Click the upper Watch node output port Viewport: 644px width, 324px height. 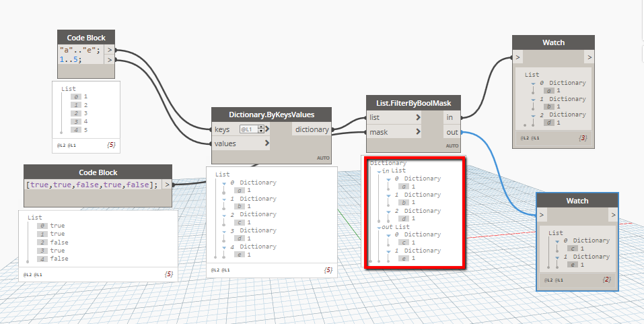click(589, 57)
